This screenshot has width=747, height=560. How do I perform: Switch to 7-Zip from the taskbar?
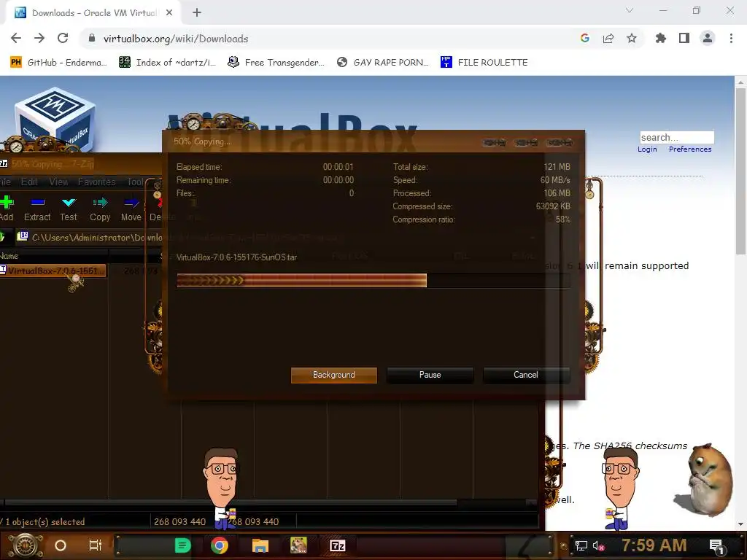337,545
